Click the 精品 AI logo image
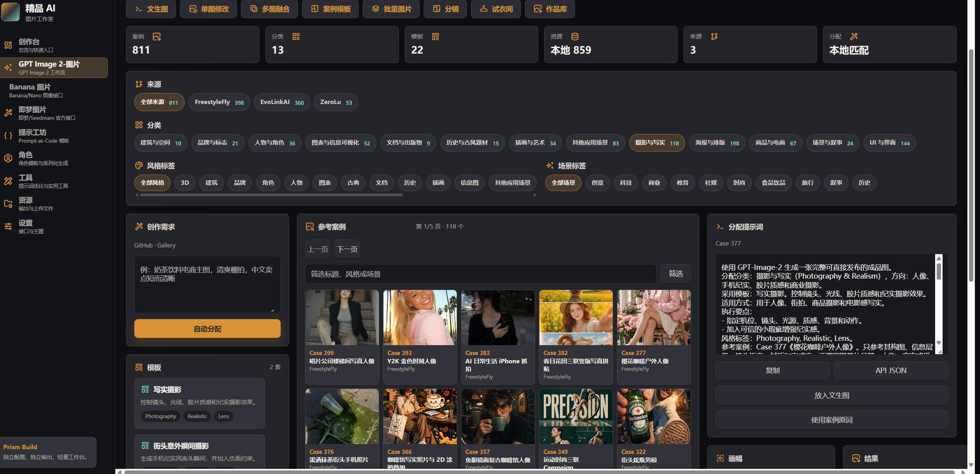Image resolution: width=980 pixels, height=474 pixels. [x=11, y=12]
